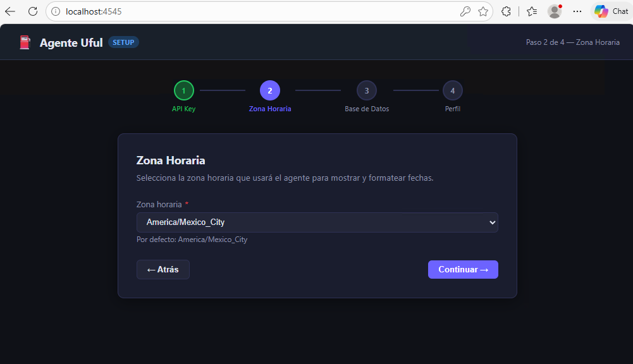Open the browser three-dot settings menu
The image size is (633, 364).
pyautogui.click(x=577, y=11)
